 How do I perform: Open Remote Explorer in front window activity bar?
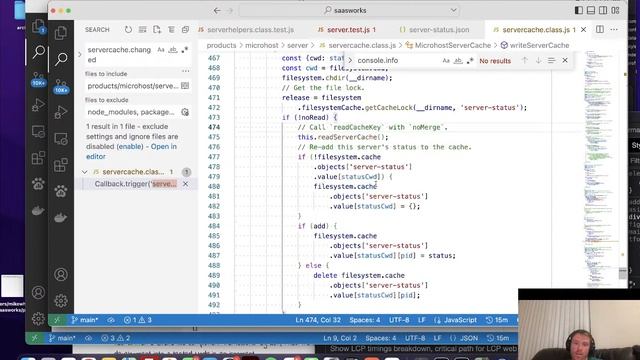point(61,139)
